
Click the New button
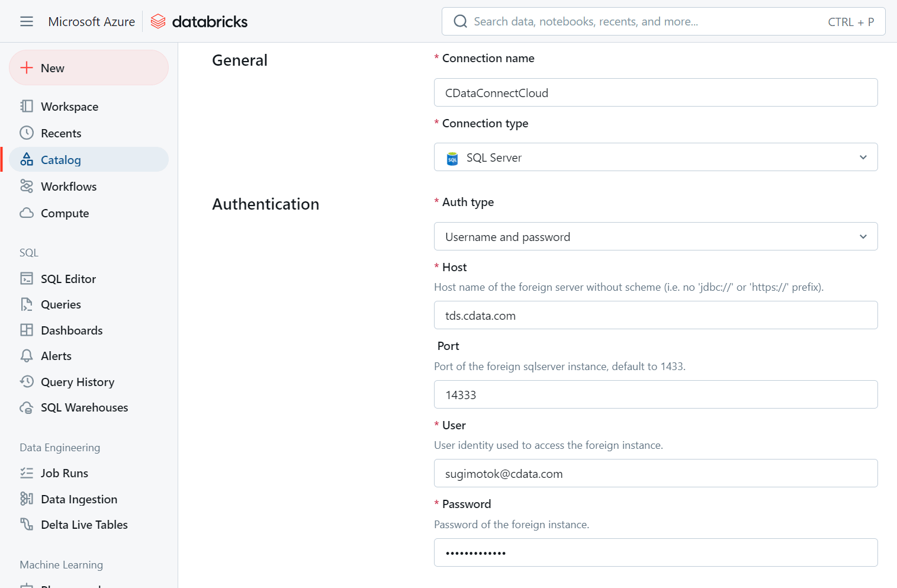[x=89, y=68]
